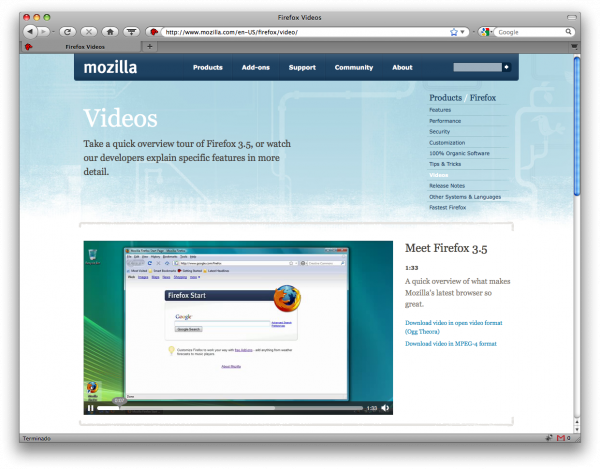Viewport: 600px width, 469px height.
Task: Go to Security in sidebar
Action: tap(440, 132)
